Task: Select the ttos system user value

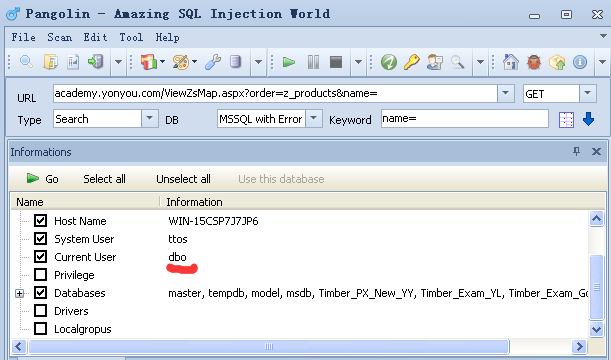Action: [x=178, y=239]
